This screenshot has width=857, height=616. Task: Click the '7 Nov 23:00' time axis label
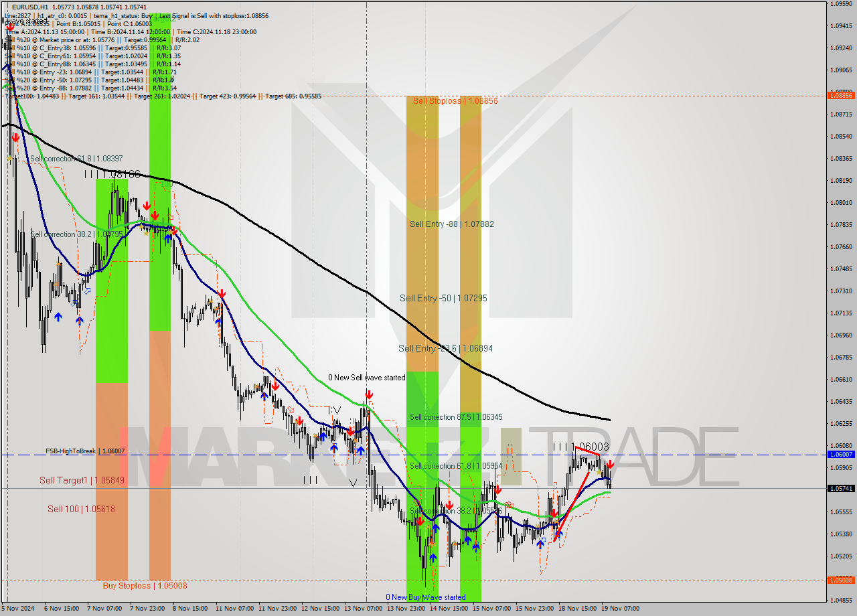click(x=147, y=609)
